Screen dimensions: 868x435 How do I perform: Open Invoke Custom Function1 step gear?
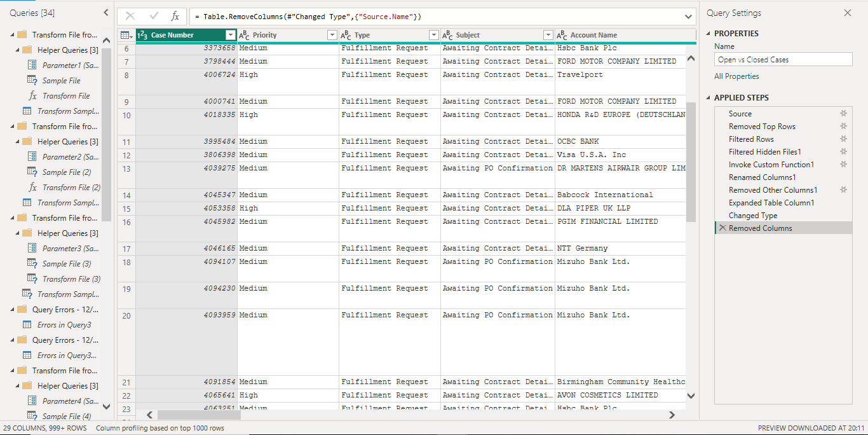(x=844, y=165)
